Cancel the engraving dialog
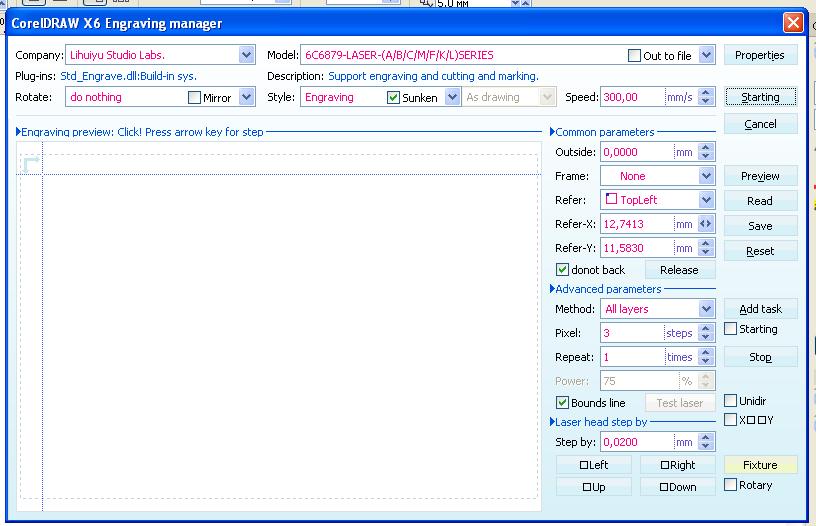 [760, 124]
